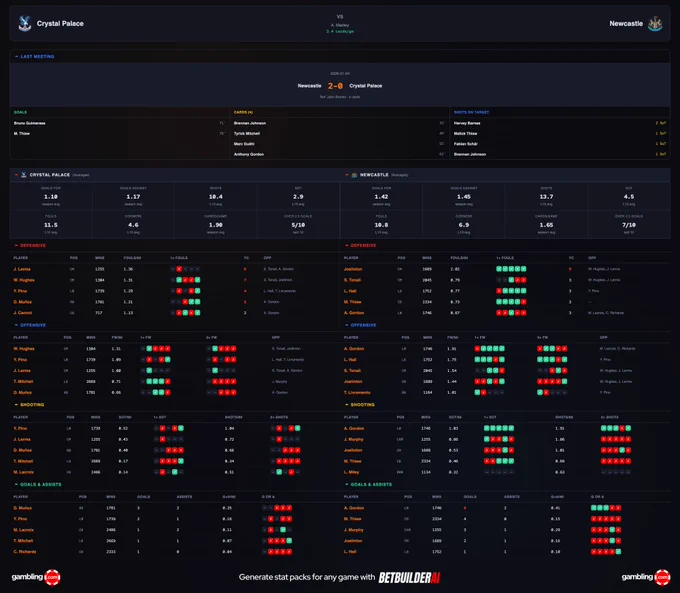Select C. Richards in Crystal Palace Goals & Assists
Screen dimensions: 680x593
click(25, 552)
